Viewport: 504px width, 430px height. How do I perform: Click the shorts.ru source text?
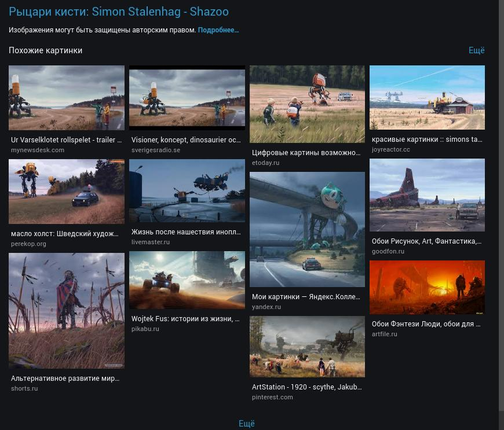24,388
